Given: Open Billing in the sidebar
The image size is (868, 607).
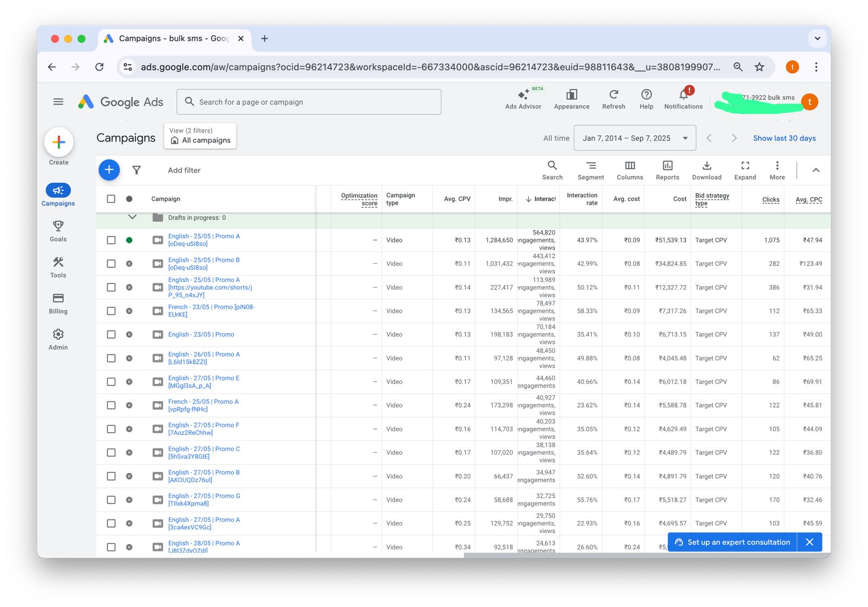Looking at the screenshot, I should pyautogui.click(x=58, y=303).
